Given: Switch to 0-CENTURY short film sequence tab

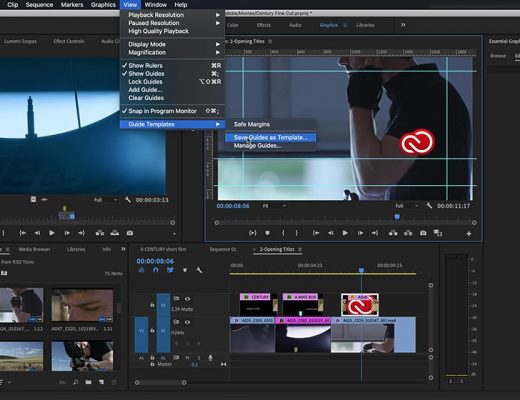Looking at the screenshot, I should [163, 249].
